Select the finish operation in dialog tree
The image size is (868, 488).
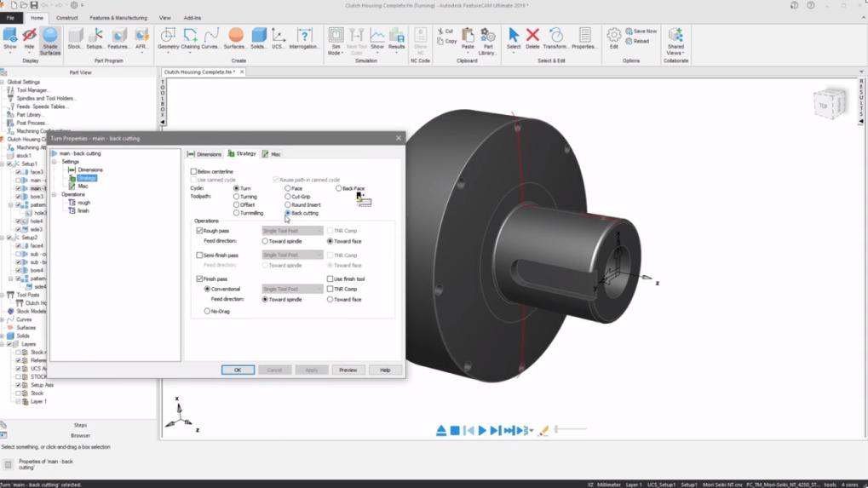coord(83,211)
